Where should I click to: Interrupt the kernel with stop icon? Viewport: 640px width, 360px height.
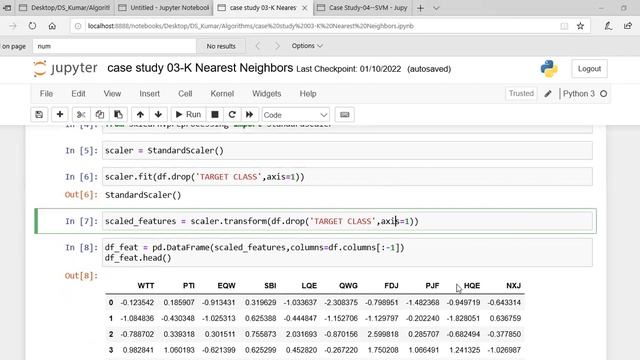tap(215, 115)
